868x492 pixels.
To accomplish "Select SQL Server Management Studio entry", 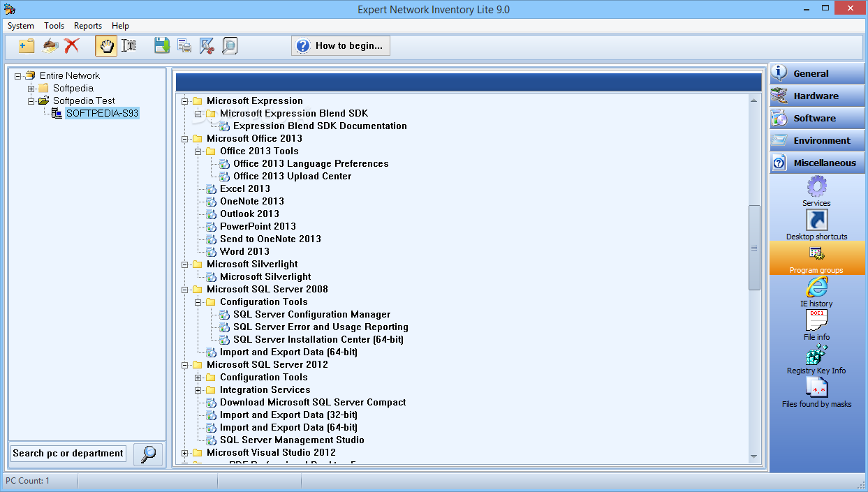I will [292, 440].
